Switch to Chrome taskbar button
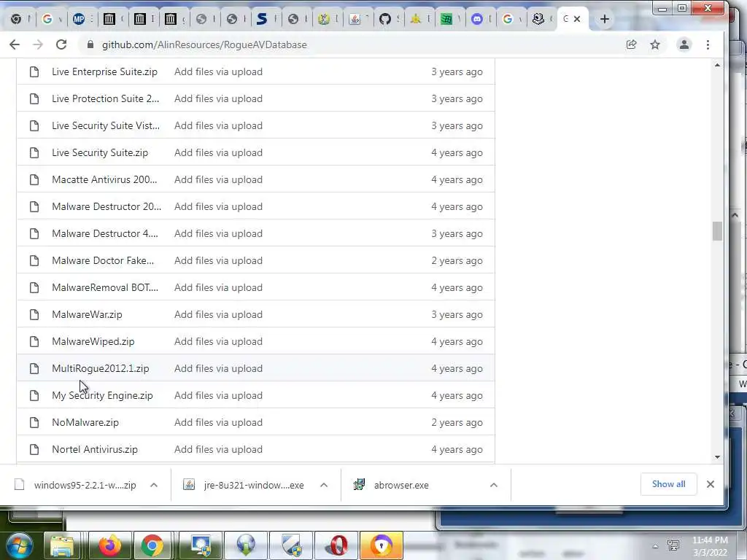The image size is (747, 560). (152, 545)
